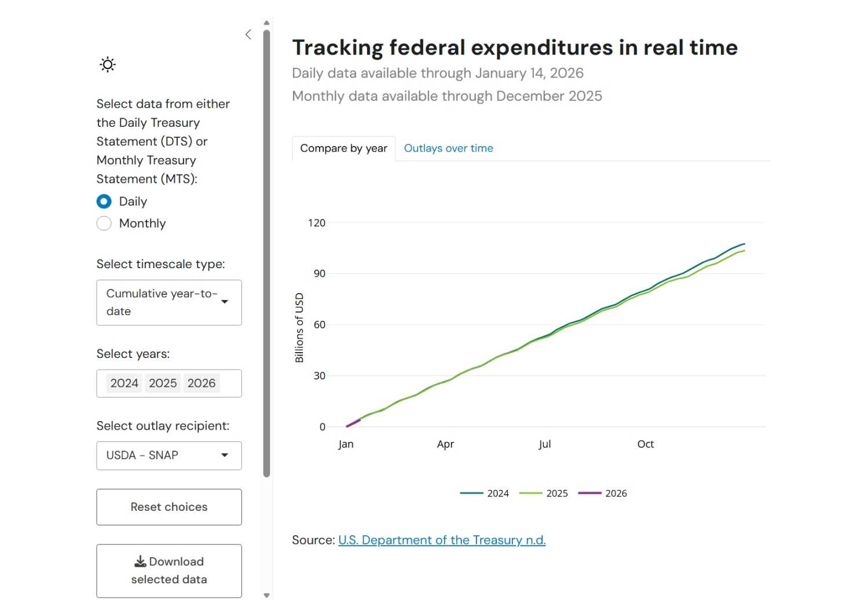Open the Cumulative year-to-date timescale dropdown
The image size is (868, 600).
(169, 302)
